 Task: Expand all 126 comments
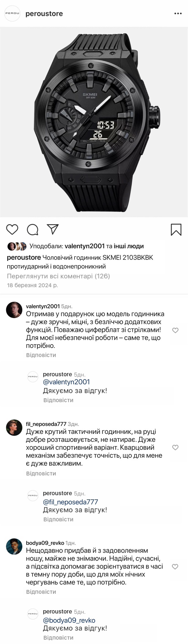pyautogui.click(x=58, y=276)
